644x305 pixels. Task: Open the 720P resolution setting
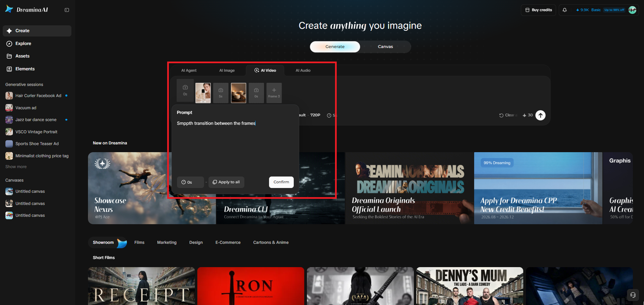315,115
